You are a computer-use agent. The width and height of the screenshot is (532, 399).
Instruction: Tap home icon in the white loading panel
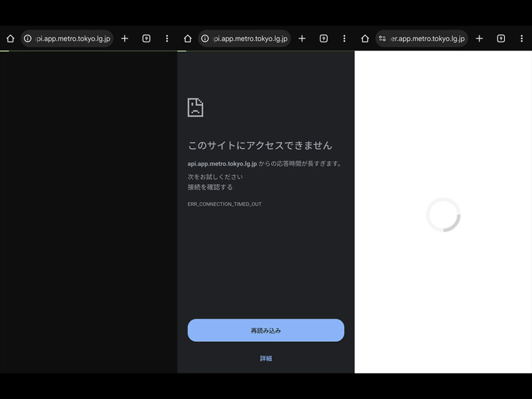[x=365, y=38]
